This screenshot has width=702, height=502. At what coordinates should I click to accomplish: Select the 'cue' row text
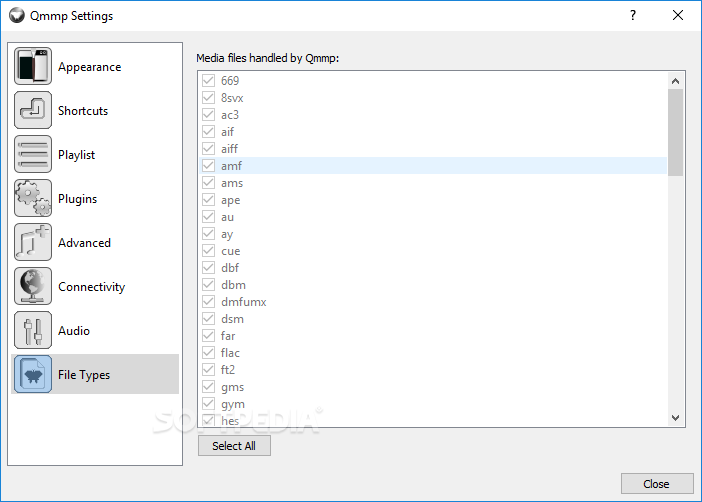pos(231,251)
